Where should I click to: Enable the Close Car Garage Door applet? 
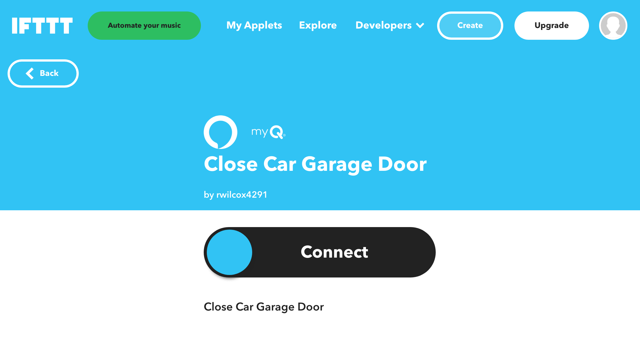[x=319, y=252]
